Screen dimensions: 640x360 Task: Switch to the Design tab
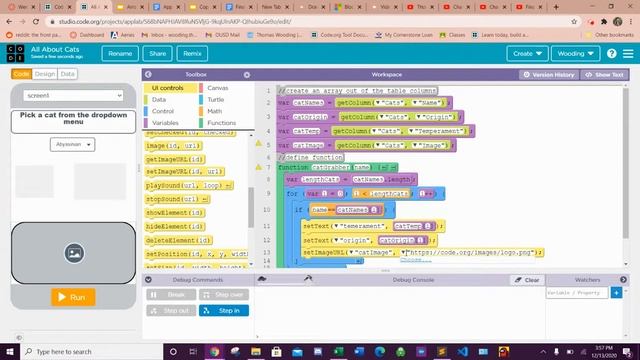pyautogui.click(x=44, y=74)
